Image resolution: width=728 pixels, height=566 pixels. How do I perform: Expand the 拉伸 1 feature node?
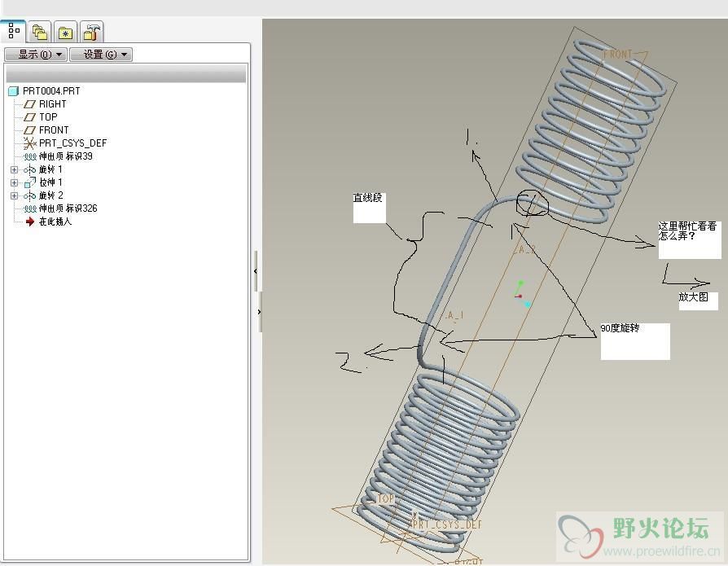[x=14, y=182]
